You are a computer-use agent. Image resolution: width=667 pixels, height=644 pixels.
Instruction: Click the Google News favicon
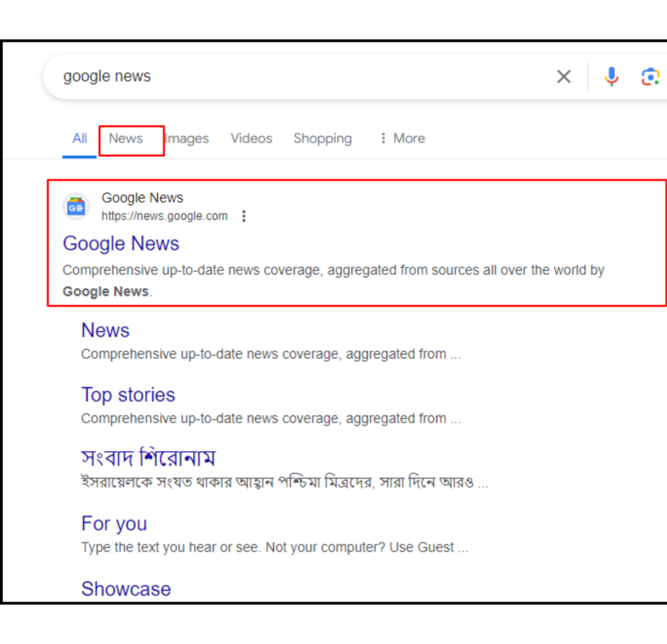tap(76, 207)
